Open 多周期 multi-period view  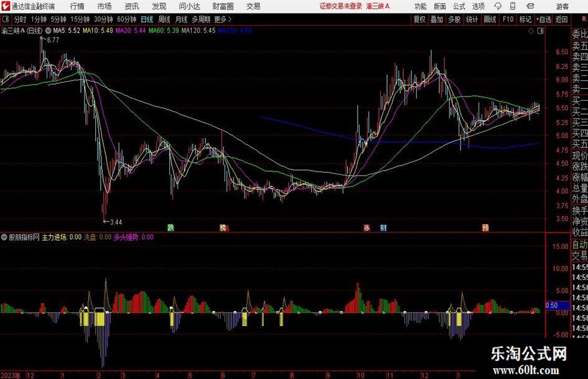pyautogui.click(x=201, y=19)
